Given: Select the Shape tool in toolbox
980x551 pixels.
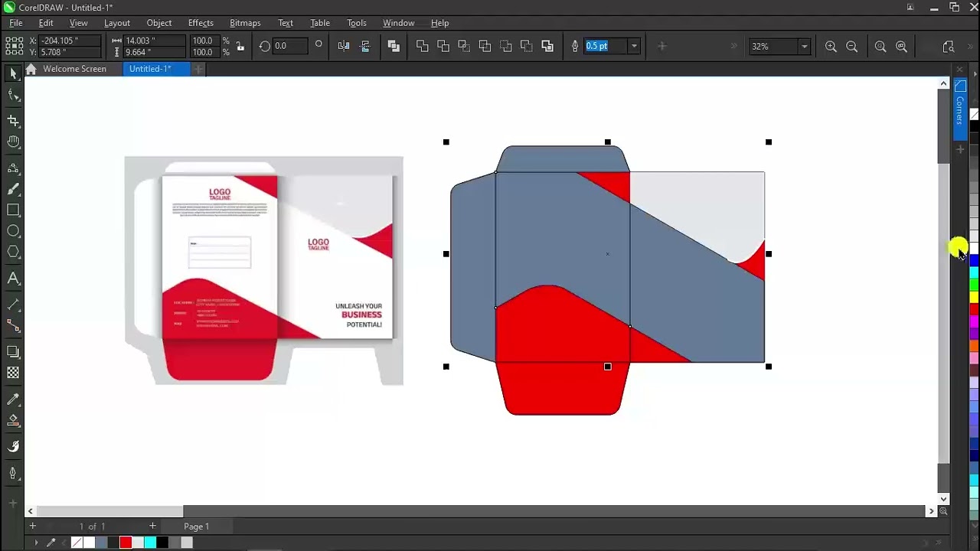Looking at the screenshot, I should [13, 95].
